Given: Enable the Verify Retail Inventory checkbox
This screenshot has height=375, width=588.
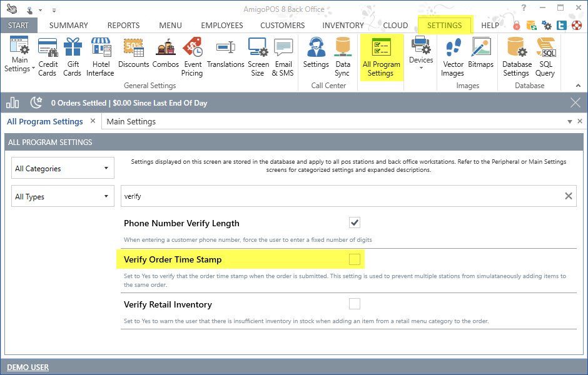Looking at the screenshot, I should pyautogui.click(x=355, y=304).
